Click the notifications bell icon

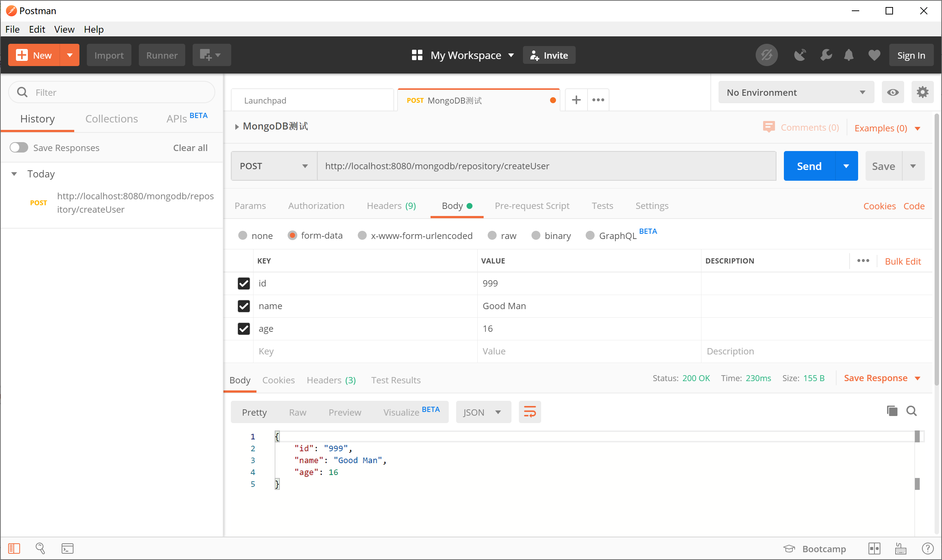pos(848,55)
